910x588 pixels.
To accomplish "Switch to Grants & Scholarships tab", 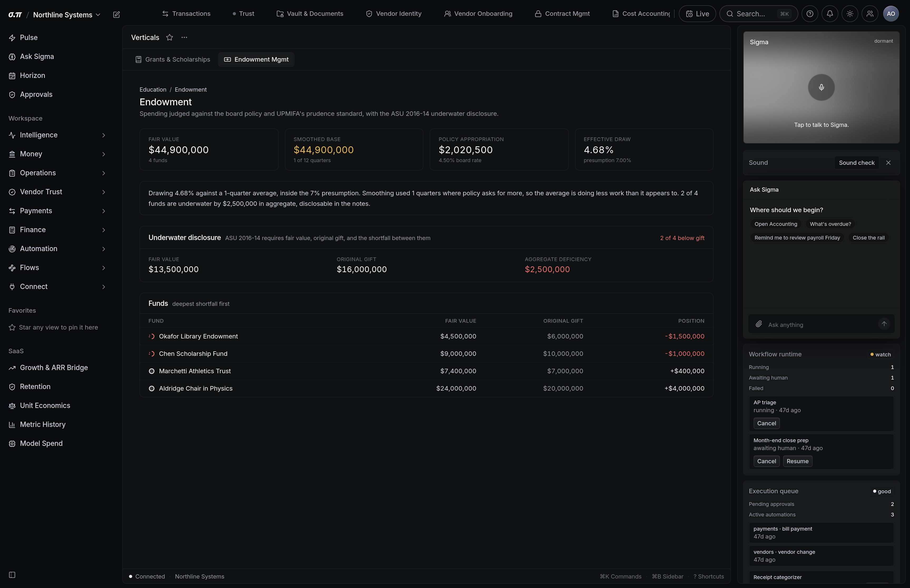I will 173,59.
